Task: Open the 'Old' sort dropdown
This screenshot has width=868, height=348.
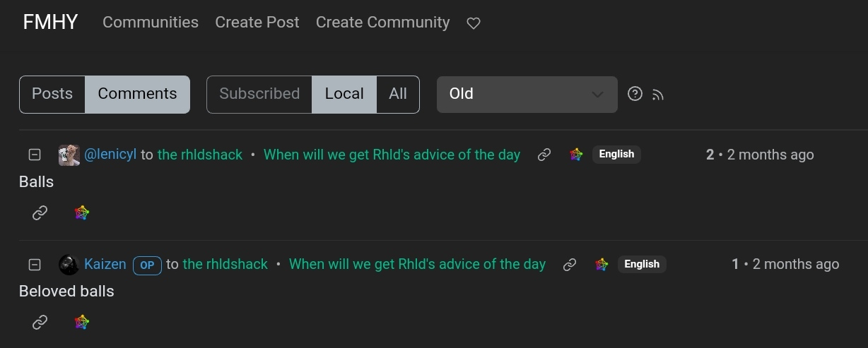Action: 527,94
